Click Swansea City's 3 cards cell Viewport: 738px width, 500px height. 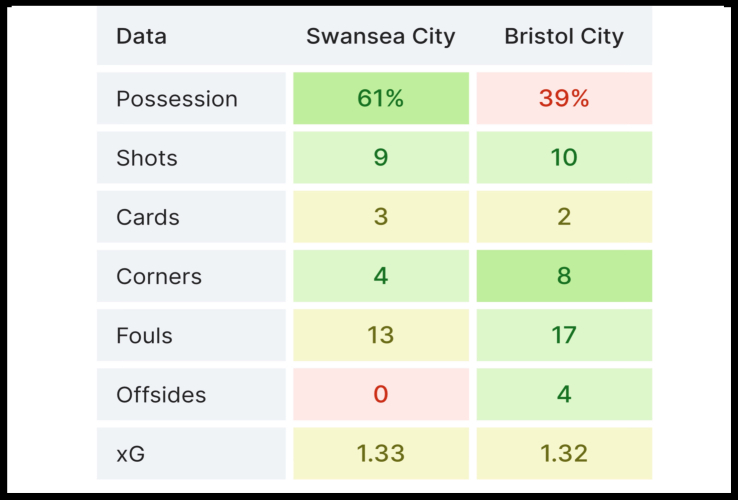(x=380, y=217)
